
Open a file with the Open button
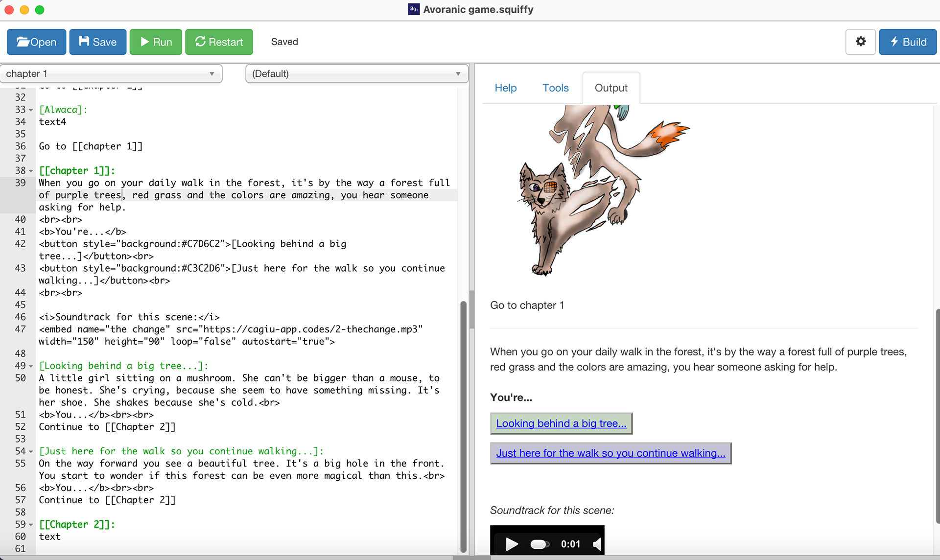(36, 42)
